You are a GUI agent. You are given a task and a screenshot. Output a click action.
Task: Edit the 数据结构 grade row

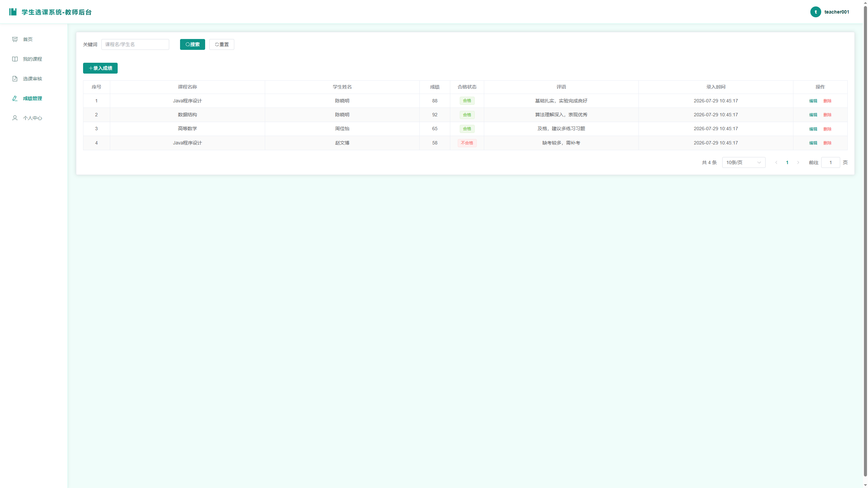tap(813, 115)
